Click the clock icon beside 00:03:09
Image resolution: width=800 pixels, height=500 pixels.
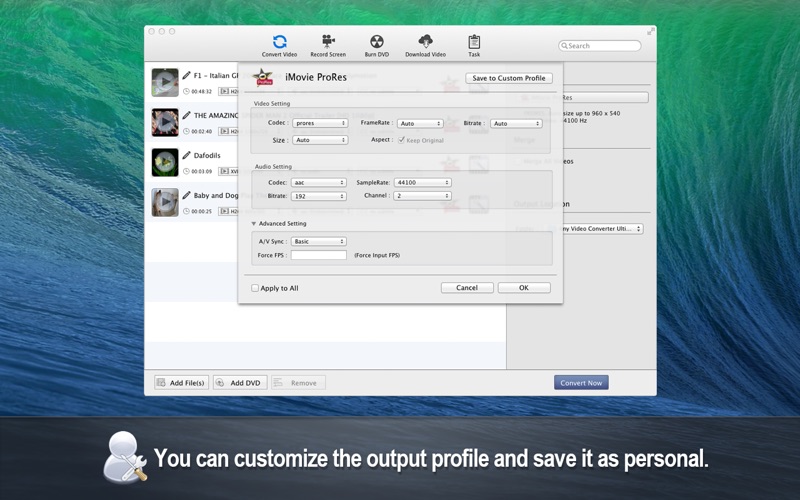tap(186, 171)
